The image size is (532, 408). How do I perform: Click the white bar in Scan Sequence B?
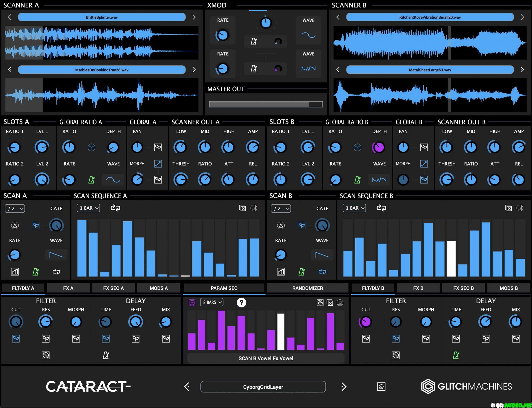click(x=451, y=259)
